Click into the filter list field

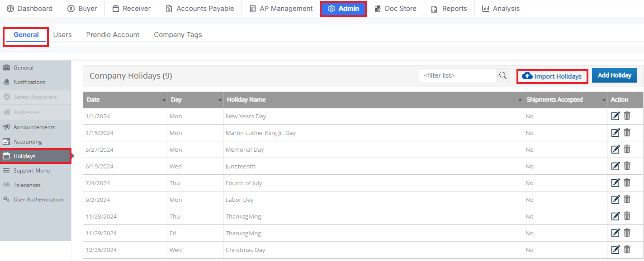point(458,75)
